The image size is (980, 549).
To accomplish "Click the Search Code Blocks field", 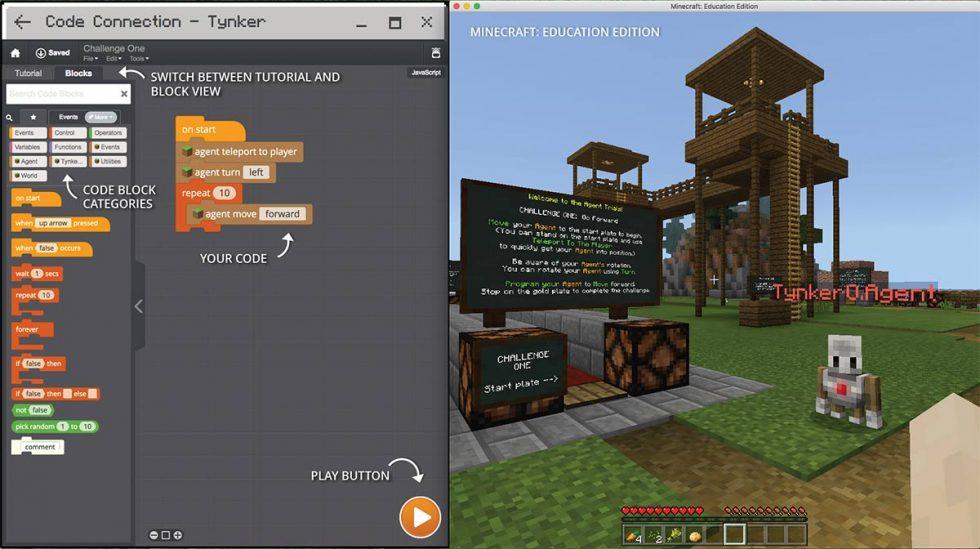I will point(60,94).
